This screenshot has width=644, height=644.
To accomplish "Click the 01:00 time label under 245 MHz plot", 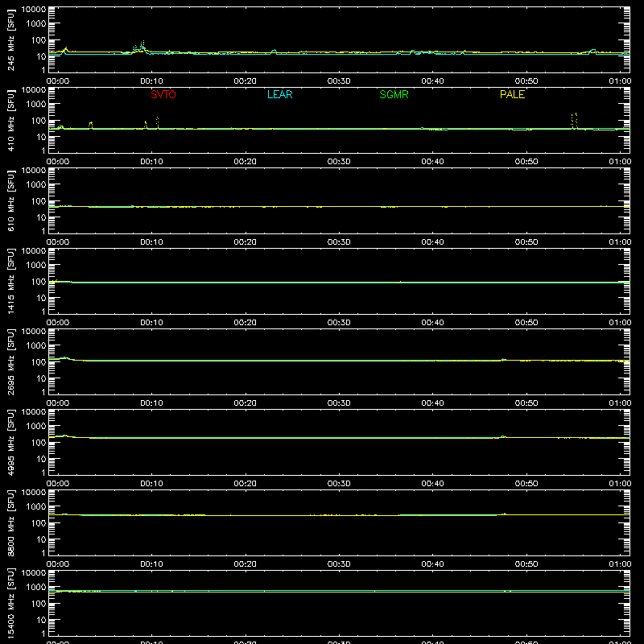I will pyautogui.click(x=620, y=81).
